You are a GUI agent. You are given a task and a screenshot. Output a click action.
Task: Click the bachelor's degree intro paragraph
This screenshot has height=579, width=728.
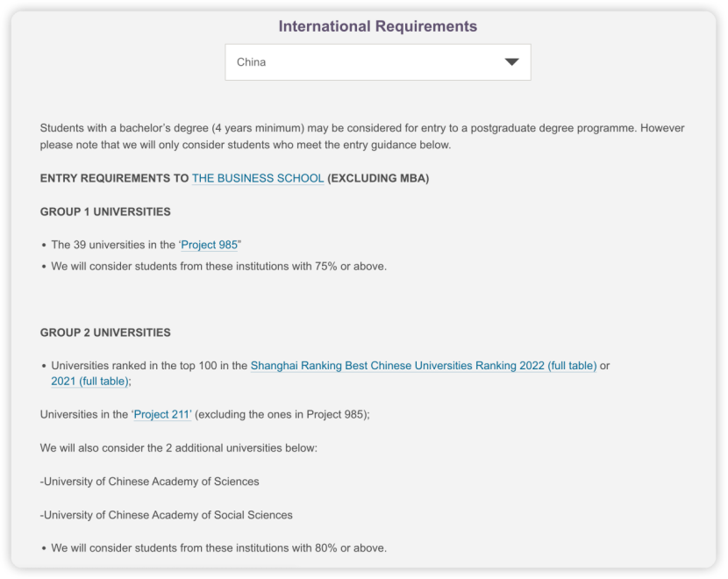[x=362, y=137]
